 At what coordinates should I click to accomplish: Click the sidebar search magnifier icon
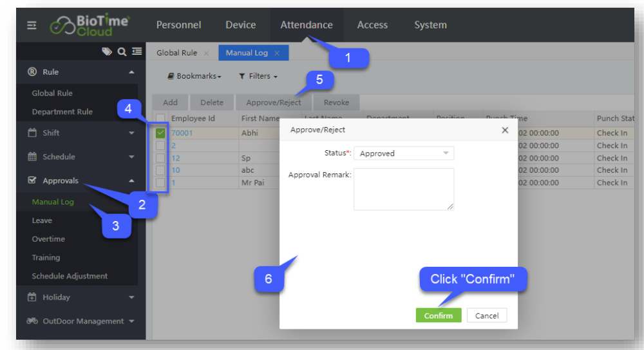point(122,52)
